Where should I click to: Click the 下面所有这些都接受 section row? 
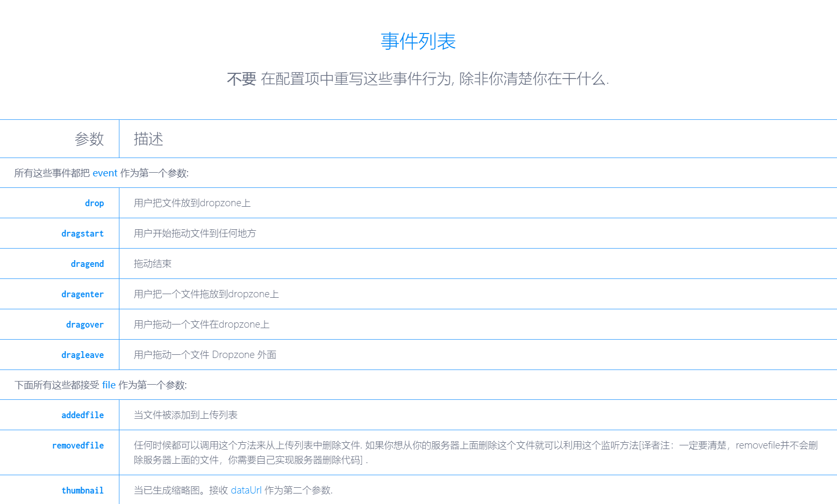[418, 385]
